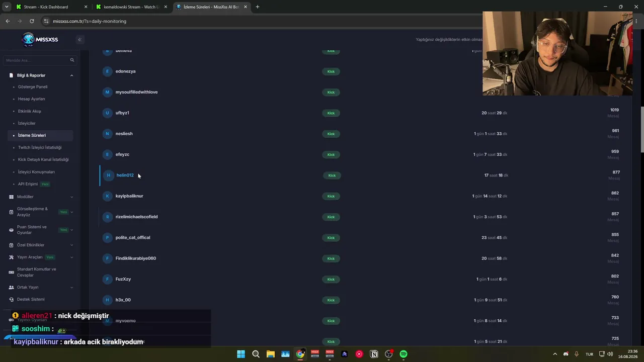Open File Explorer from the taskbar
The image size is (644, 362).
(x=271, y=354)
